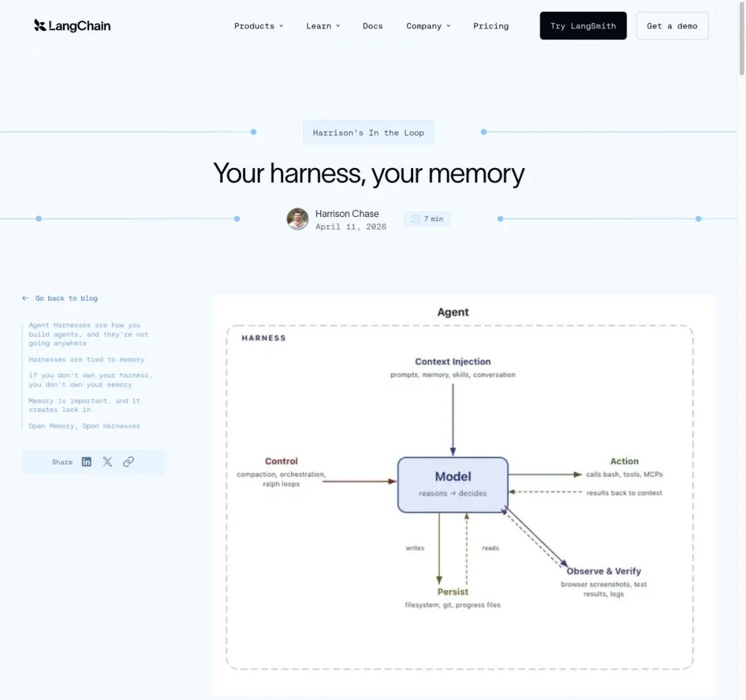Screen dimensions: 746x700
Task: Click 'results back to context' diagram text
Action: click(624, 493)
